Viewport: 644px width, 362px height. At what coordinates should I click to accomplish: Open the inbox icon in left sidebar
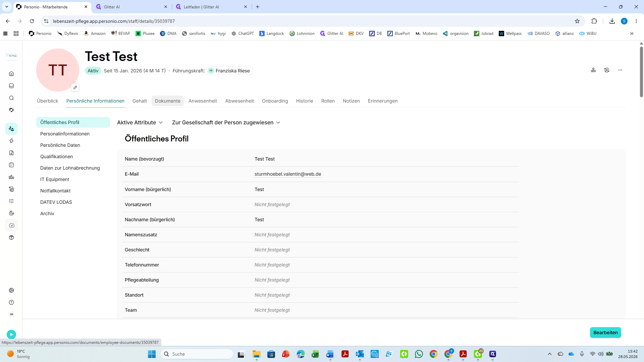click(11, 86)
